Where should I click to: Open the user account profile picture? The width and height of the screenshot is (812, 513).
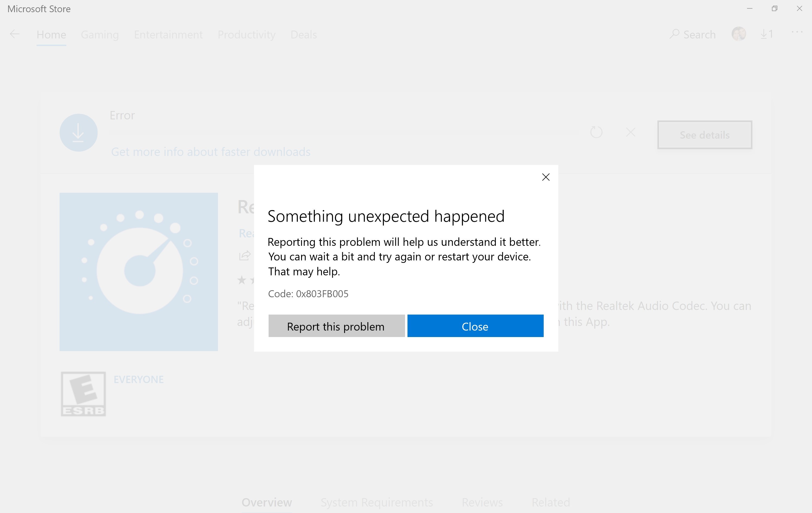tap(738, 34)
